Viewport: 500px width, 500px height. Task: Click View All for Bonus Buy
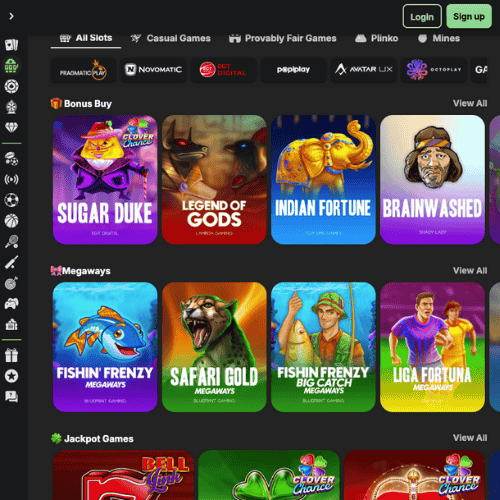470,103
